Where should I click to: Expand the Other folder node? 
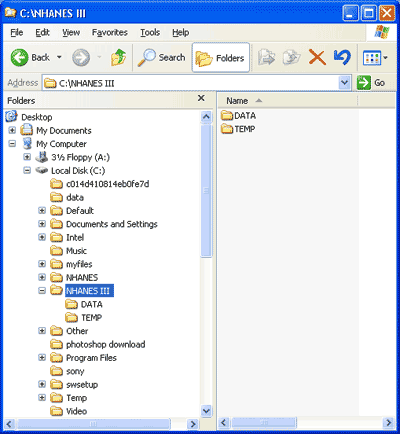pos(42,331)
